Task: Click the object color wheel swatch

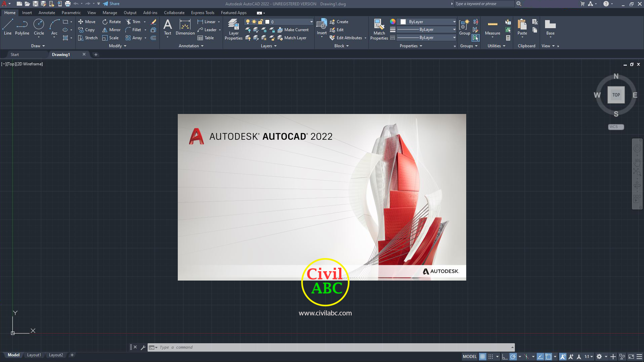Action: 393,22
